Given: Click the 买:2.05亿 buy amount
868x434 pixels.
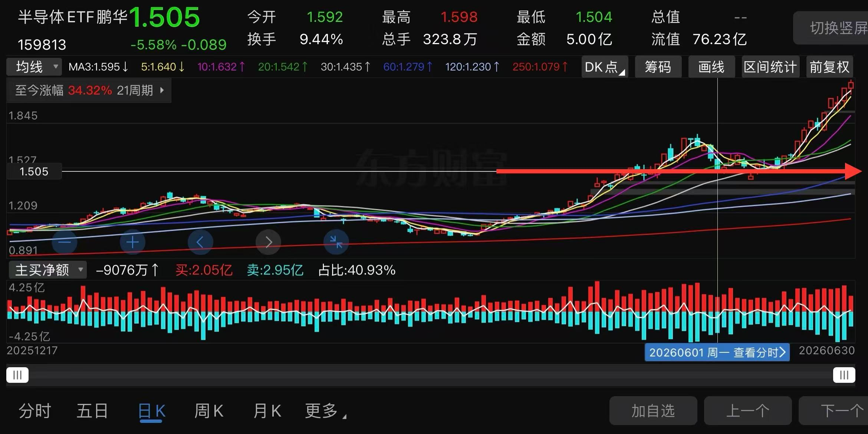Looking at the screenshot, I should 204,270.
